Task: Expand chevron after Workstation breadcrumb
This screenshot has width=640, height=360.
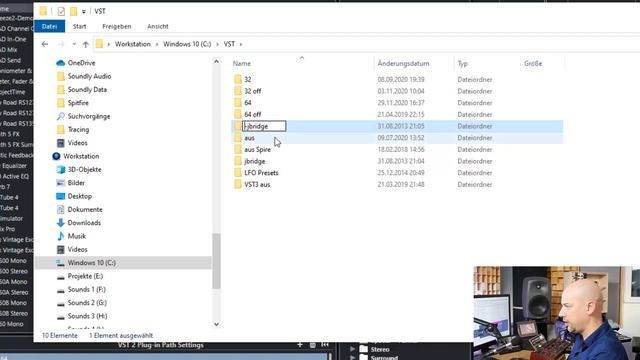Action: [x=157, y=44]
